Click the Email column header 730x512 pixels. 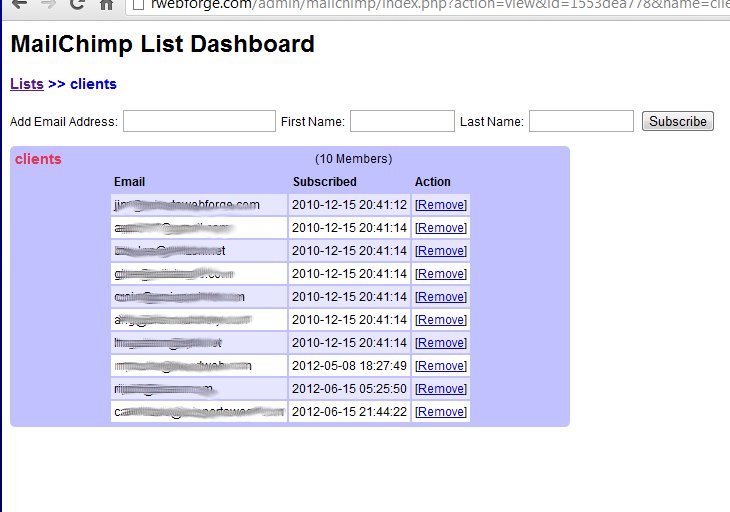(129, 182)
